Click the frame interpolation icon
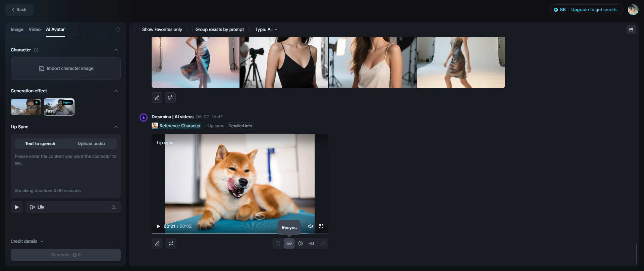This screenshot has height=271, width=644. click(x=300, y=243)
